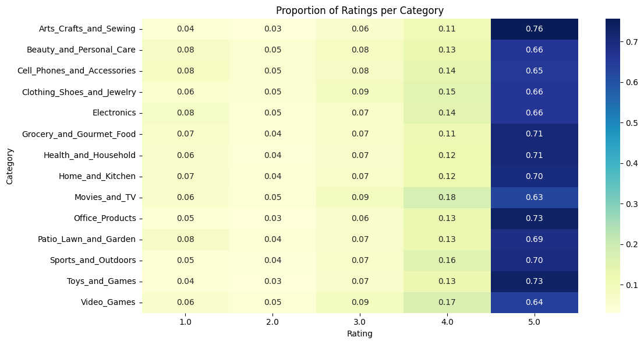The height and width of the screenshot is (344, 644).
Task: Select the Movies_and_TV 0.18 heatmap cell
Action: point(447,197)
